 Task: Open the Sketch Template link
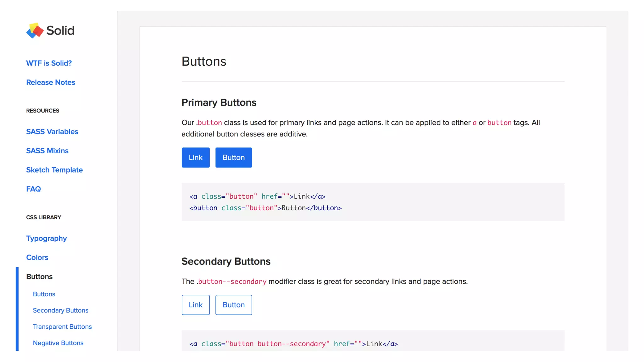[54, 170]
